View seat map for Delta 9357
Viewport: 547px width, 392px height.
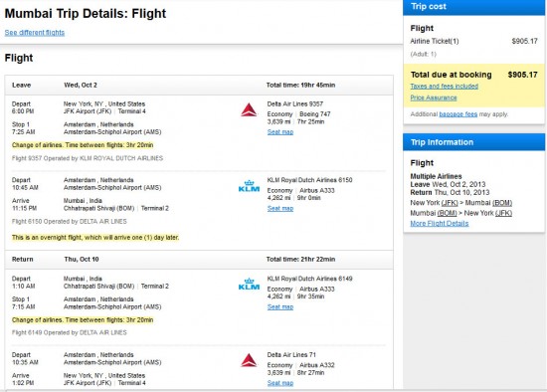[x=280, y=132]
